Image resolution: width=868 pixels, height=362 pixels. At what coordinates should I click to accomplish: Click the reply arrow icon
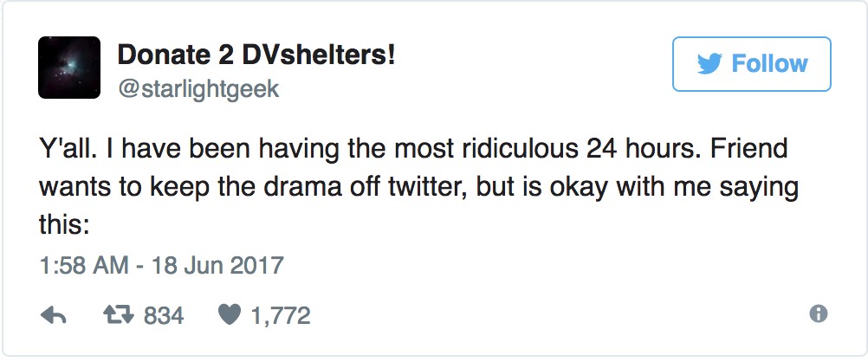tap(54, 315)
